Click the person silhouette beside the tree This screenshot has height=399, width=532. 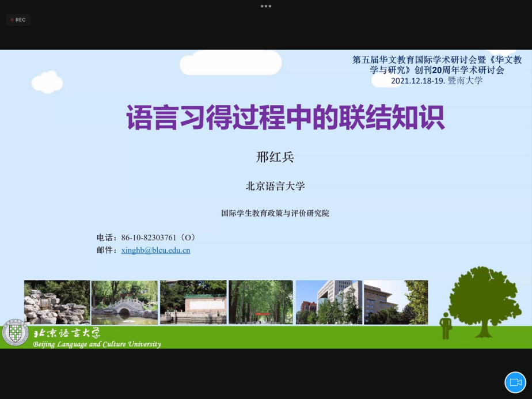(x=445, y=325)
